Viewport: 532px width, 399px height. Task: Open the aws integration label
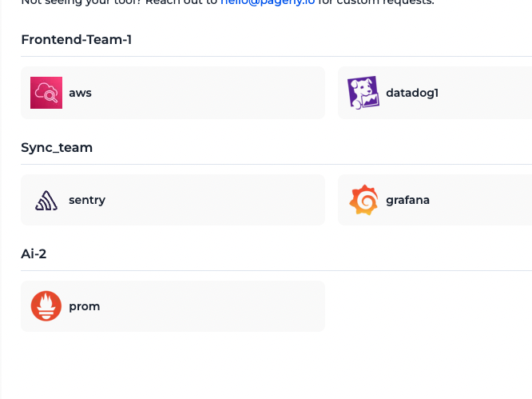(x=81, y=93)
